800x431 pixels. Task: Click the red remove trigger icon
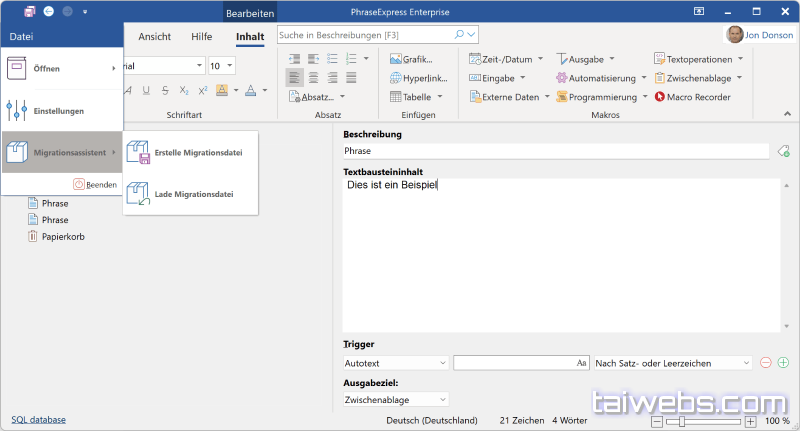766,363
